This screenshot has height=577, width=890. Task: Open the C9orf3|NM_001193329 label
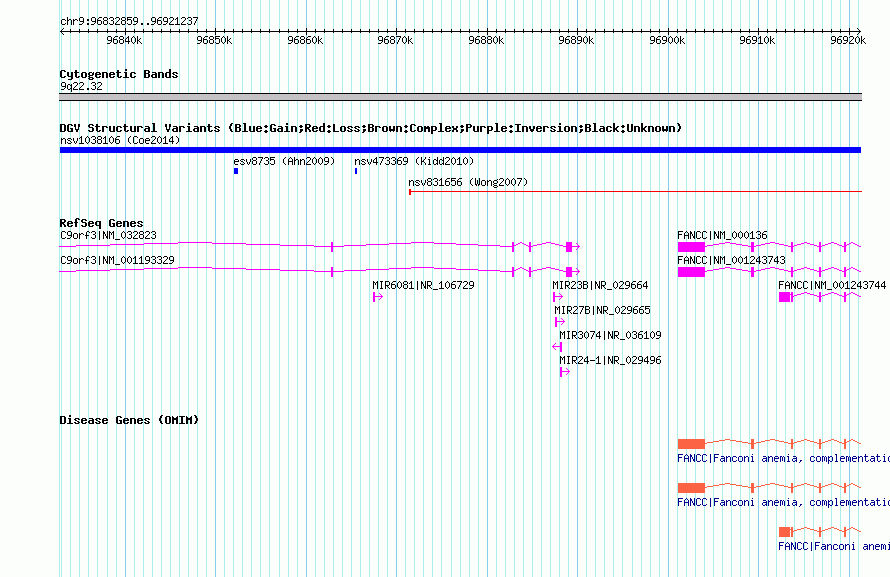[117, 260]
